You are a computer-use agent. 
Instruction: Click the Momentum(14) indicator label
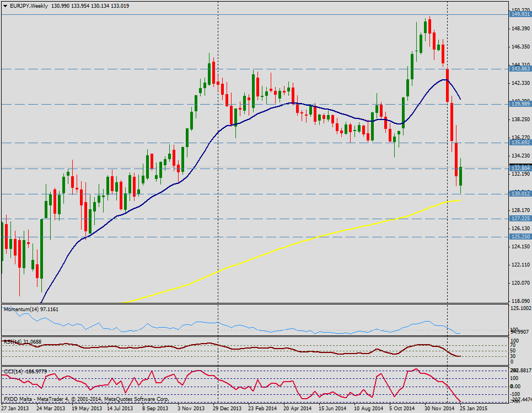(x=31, y=309)
